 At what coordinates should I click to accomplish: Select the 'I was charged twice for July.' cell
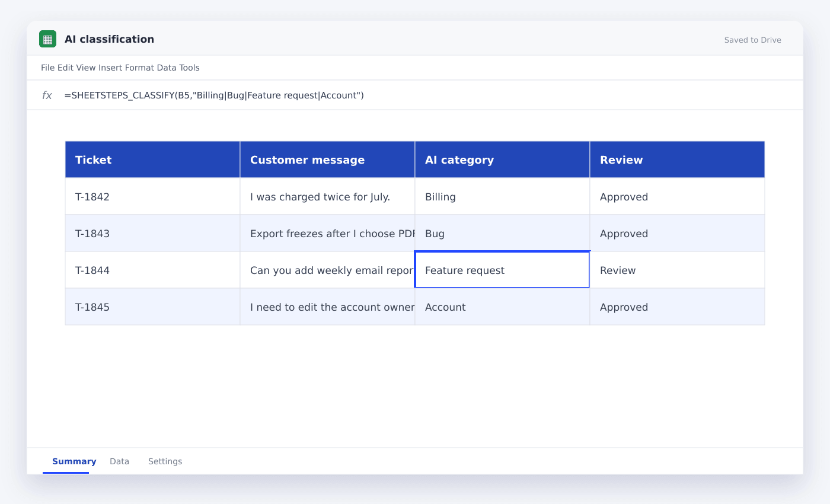(x=327, y=196)
